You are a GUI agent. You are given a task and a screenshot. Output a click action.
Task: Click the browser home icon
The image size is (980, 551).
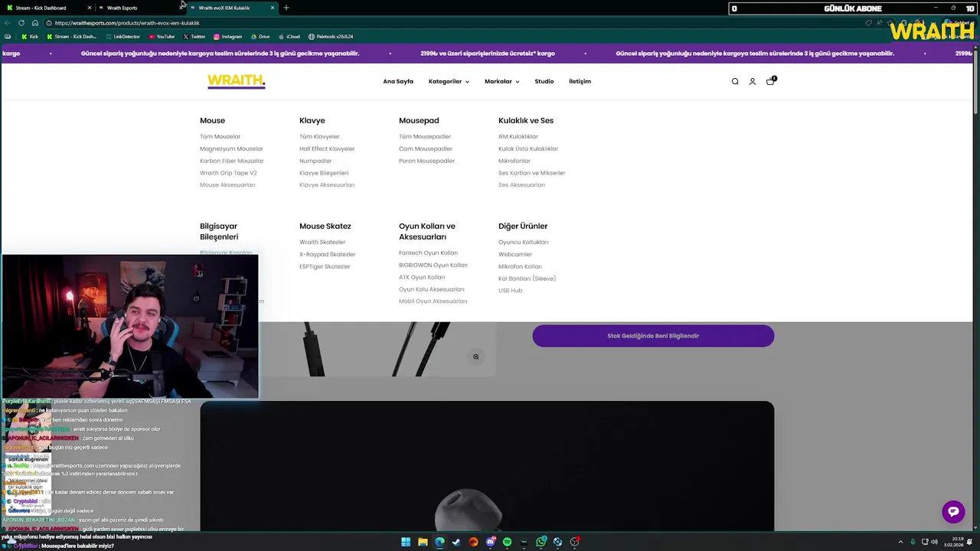pyautogui.click(x=35, y=23)
